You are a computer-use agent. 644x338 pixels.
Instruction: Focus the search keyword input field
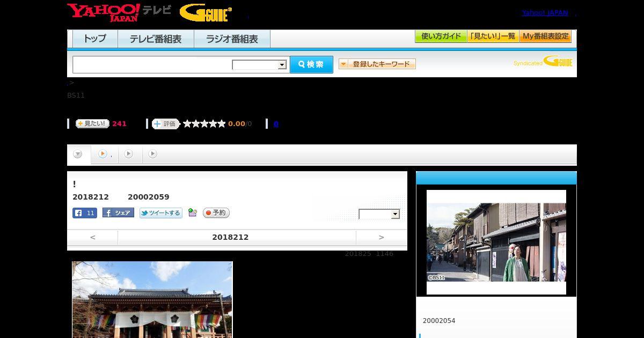[152, 64]
